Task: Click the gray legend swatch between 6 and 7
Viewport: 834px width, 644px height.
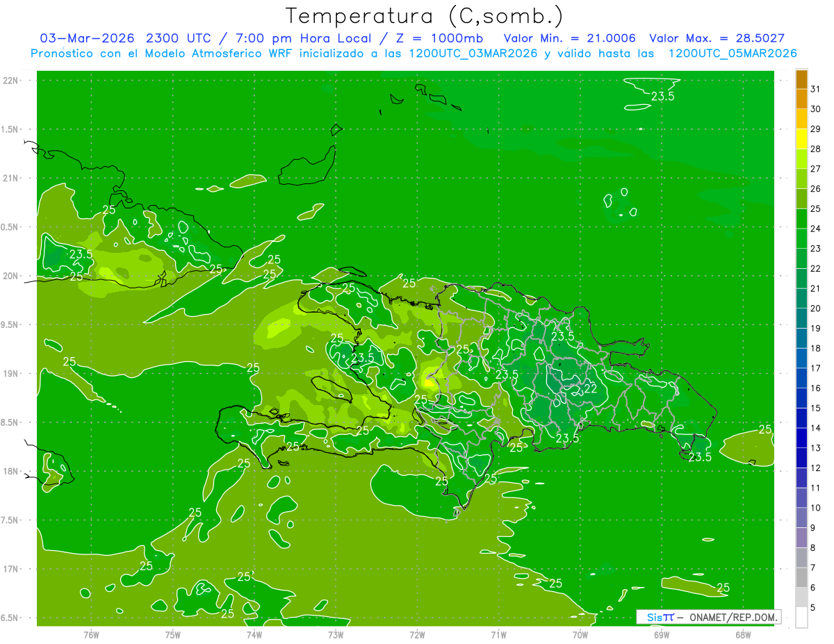Action: (x=802, y=577)
